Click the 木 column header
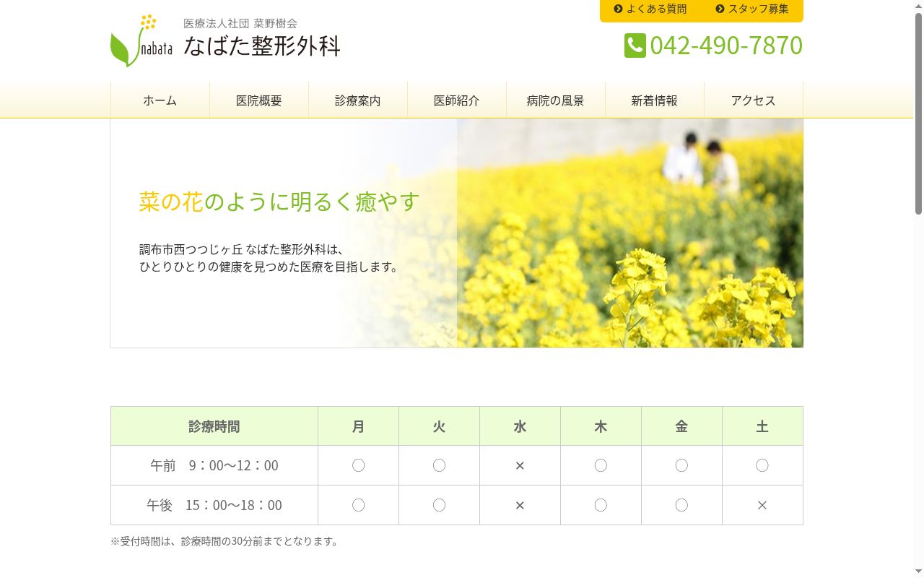The width and height of the screenshot is (924, 578). (601, 426)
